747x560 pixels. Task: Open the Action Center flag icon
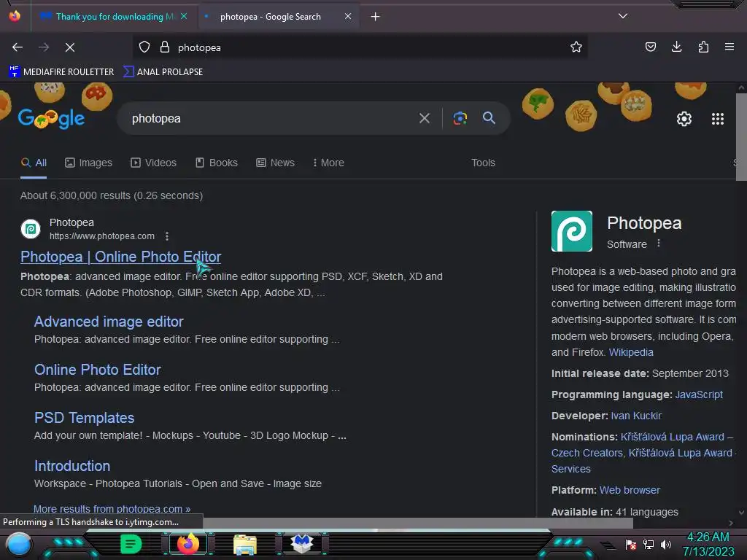coord(631,544)
